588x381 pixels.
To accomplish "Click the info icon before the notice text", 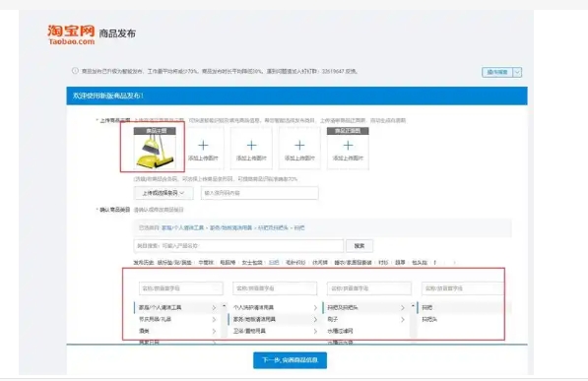I will click(75, 71).
